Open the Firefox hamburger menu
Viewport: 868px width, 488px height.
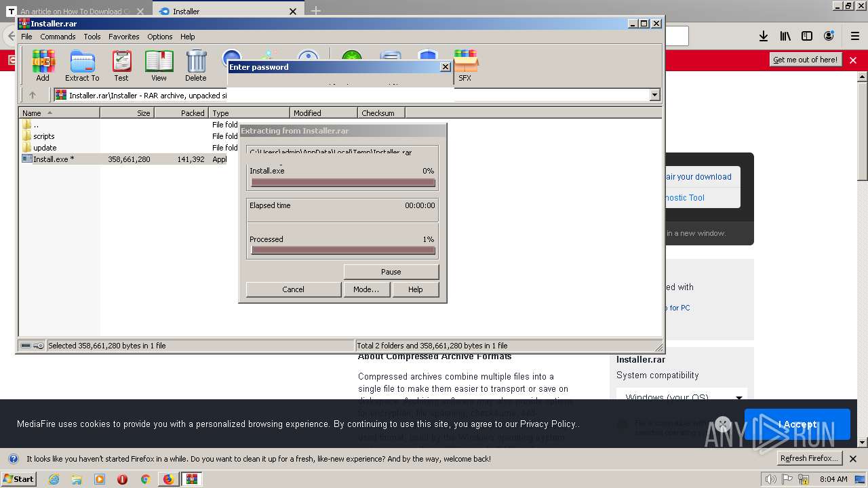click(854, 36)
